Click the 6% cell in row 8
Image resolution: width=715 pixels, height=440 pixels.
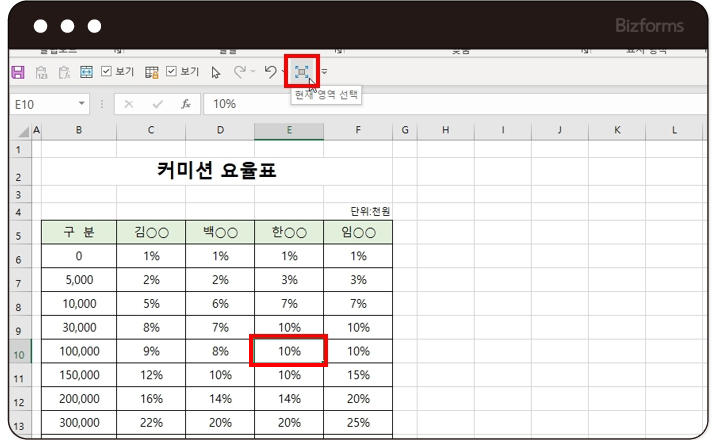pyautogui.click(x=220, y=304)
